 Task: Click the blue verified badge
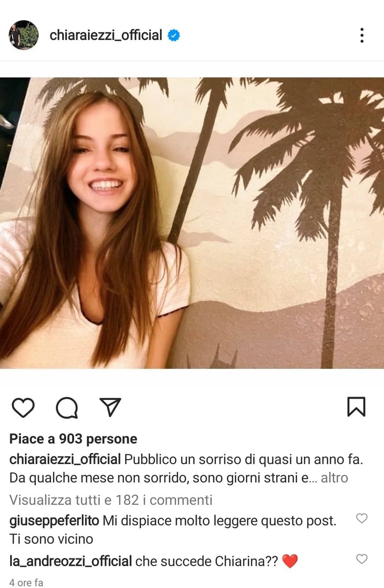pyautogui.click(x=174, y=35)
